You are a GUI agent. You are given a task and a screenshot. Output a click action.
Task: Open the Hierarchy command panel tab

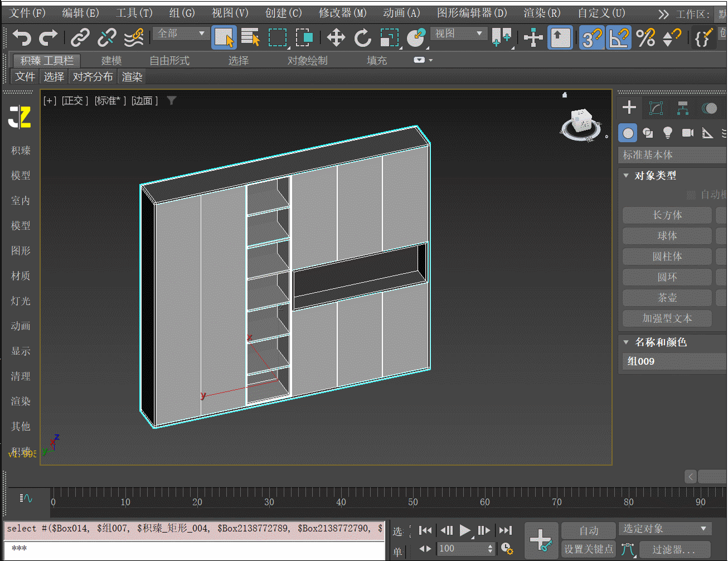coord(683,108)
